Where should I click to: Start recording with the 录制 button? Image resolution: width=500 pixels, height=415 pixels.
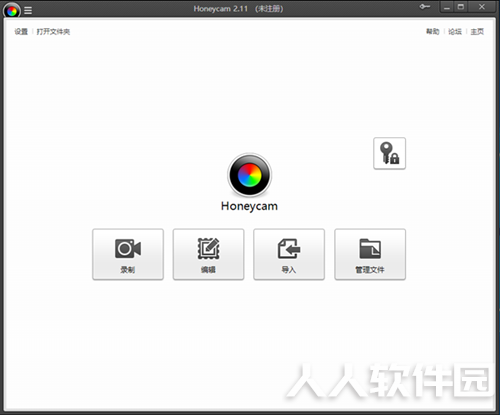pos(128,254)
